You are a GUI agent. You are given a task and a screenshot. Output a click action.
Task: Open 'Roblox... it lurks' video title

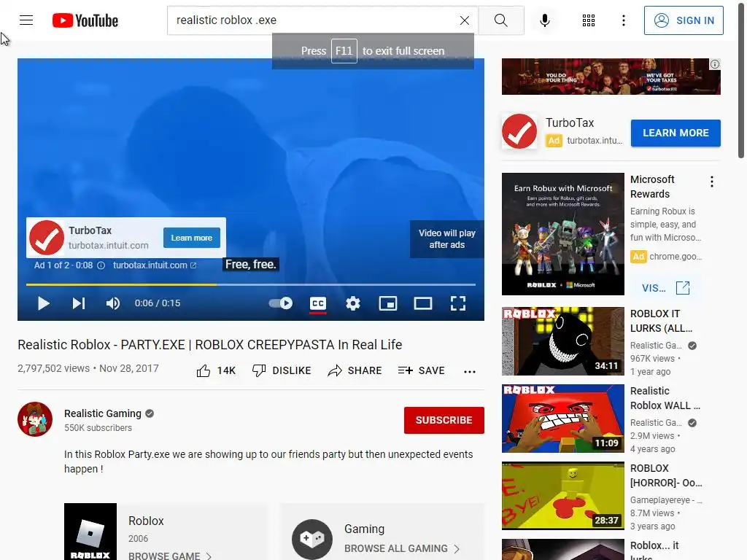pos(654,550)
